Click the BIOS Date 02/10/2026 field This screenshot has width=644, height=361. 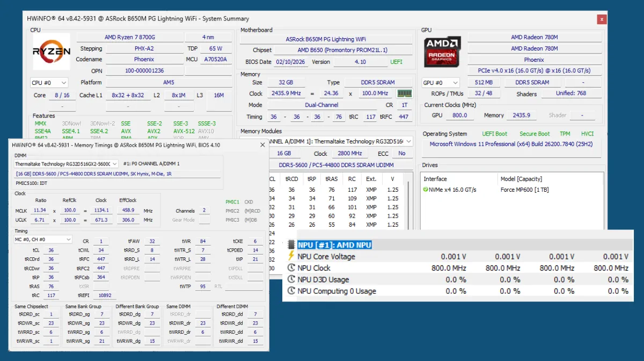tap(289, 62)
